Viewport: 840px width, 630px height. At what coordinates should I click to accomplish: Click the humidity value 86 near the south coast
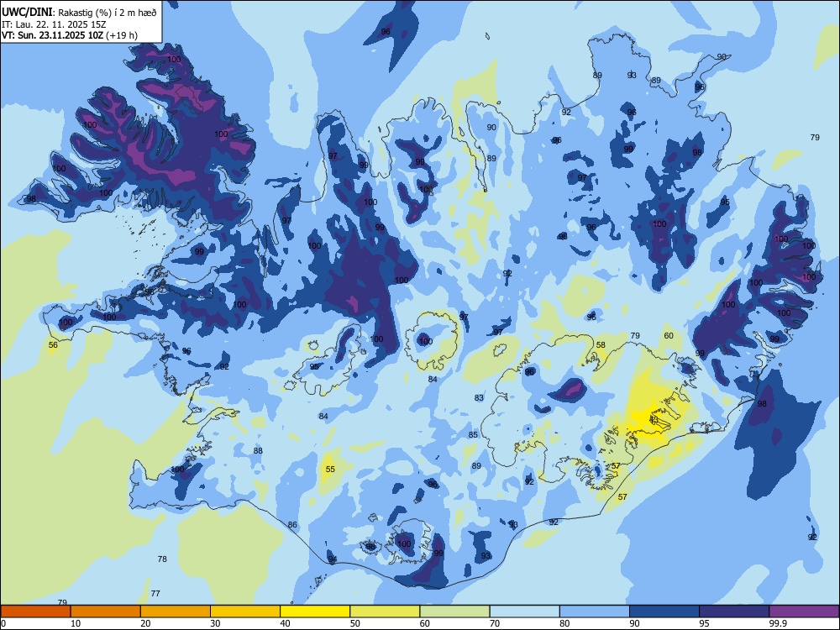pos(292,524)
